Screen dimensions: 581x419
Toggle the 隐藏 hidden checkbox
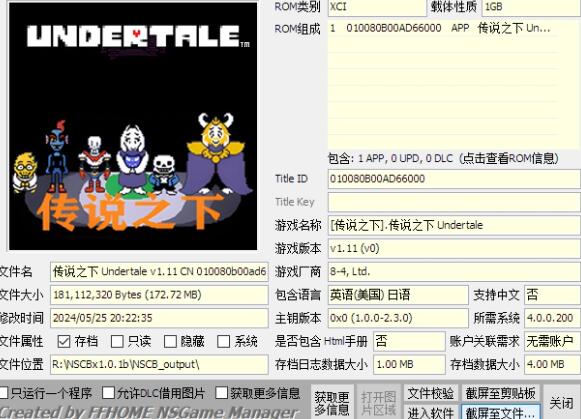[170, 341]
